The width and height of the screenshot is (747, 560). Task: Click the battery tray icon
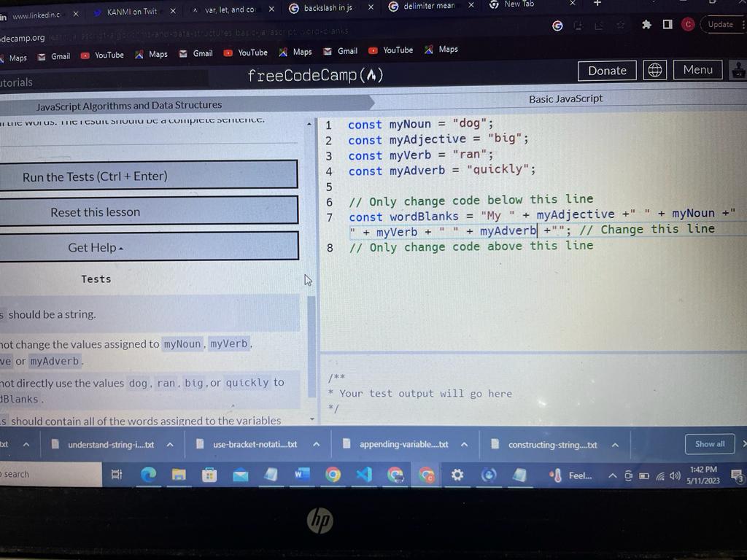[x=644, y=476]
